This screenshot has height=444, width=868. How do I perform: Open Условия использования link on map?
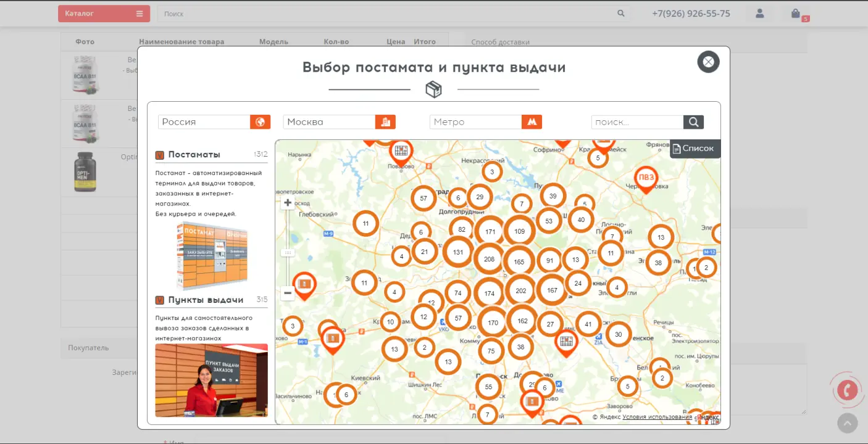point(657,417)
